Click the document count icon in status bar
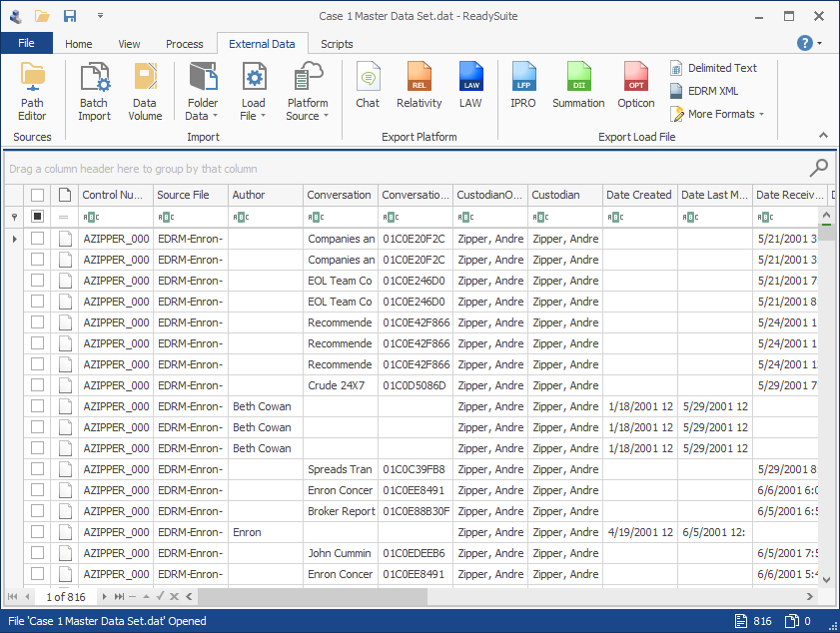This screenshot has height=633, width=840. pos(741,621)
